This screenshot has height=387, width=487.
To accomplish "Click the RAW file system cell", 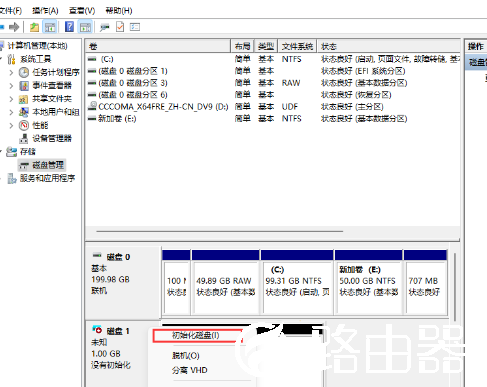I will tap(291, 83).
